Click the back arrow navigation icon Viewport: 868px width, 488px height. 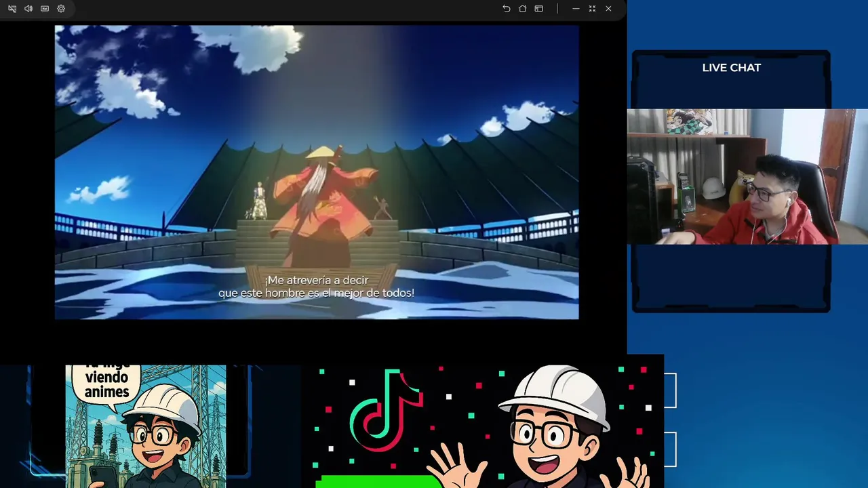(x=507, y=9)
